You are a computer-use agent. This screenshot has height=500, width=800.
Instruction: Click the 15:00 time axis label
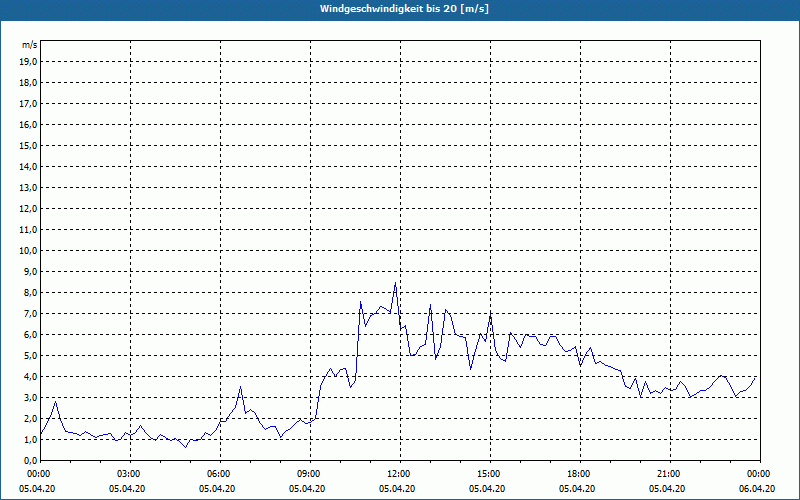tap(489, 474)
